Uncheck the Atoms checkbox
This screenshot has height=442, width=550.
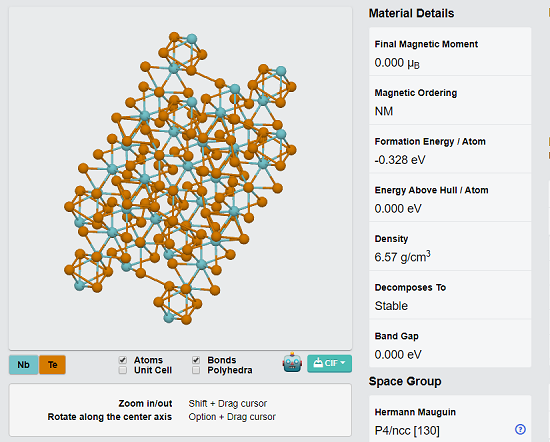pos(123,360)
